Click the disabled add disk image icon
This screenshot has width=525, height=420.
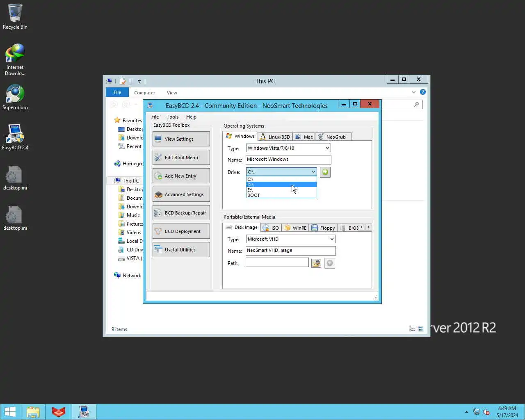click(330, 263)
